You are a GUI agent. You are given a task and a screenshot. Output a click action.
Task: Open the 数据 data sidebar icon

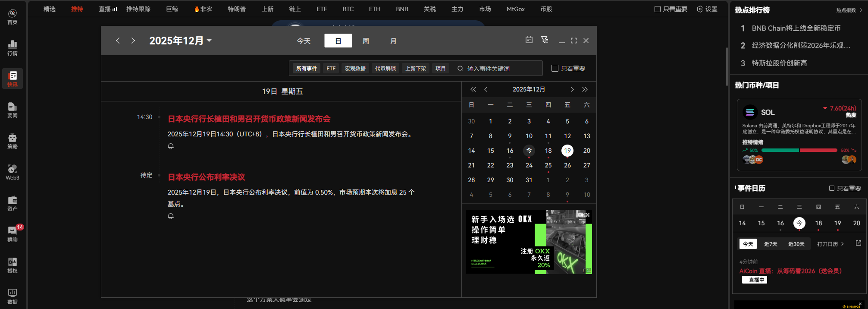pyautogui.click(x=13, y=296)
